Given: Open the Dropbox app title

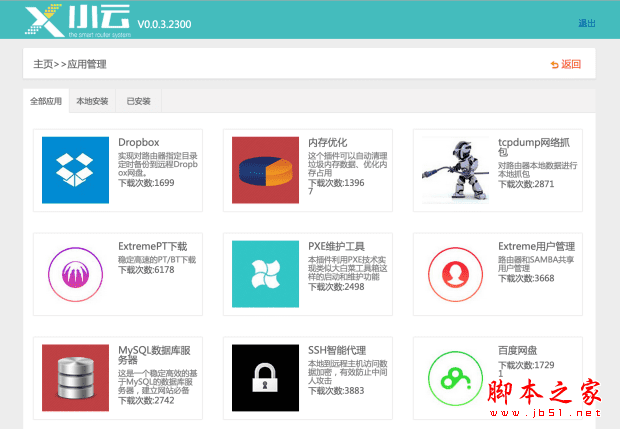Looking at the screenshot, I should click(139, 142).
